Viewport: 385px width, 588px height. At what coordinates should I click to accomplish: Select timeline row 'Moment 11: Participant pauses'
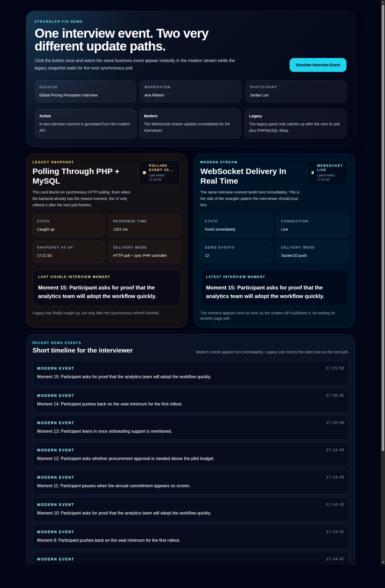[x=191, y=482]
